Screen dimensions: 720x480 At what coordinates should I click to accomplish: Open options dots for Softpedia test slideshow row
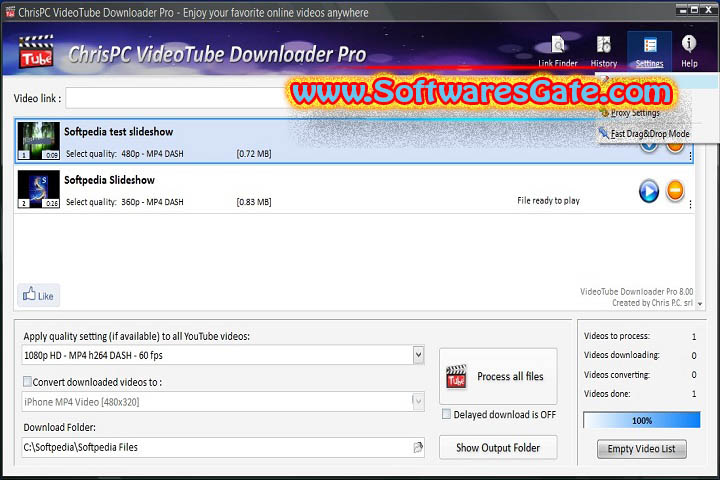[x=690, y=156]
